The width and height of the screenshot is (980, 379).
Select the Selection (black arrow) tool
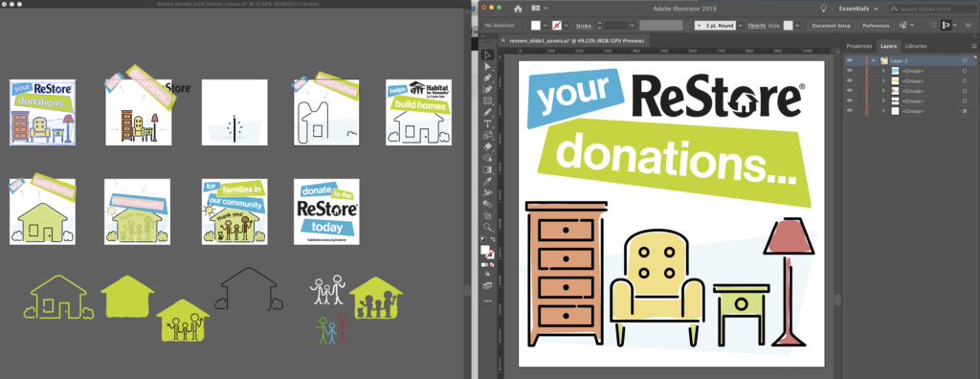click(x=488, y=56)
